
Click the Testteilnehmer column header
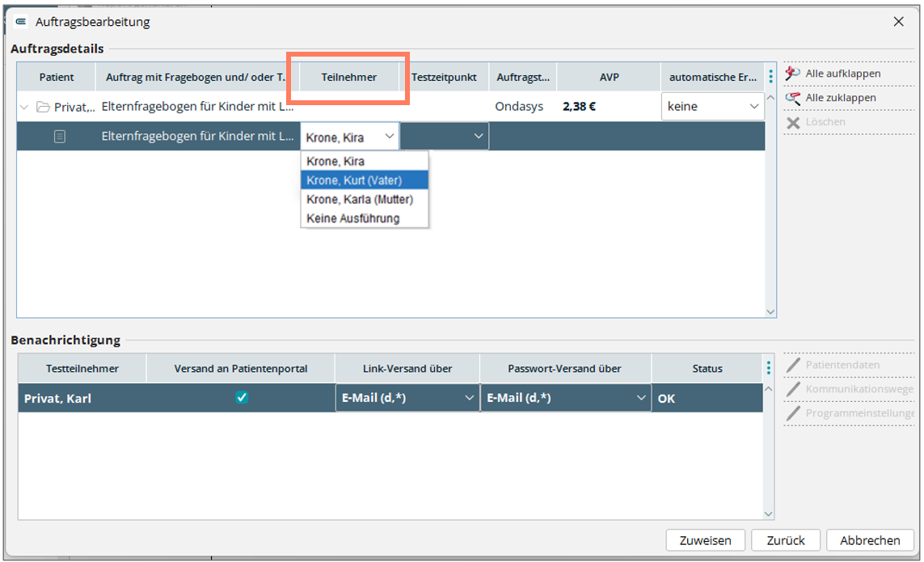[x=82, y=369]
